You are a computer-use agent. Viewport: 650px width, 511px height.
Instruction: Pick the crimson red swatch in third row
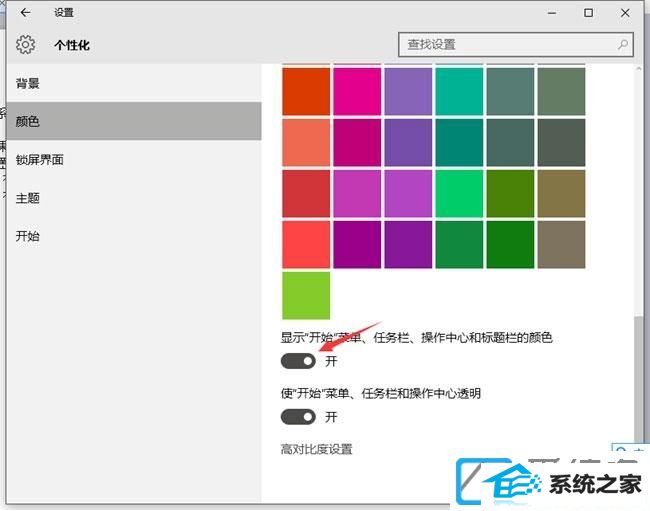point(306,194)
